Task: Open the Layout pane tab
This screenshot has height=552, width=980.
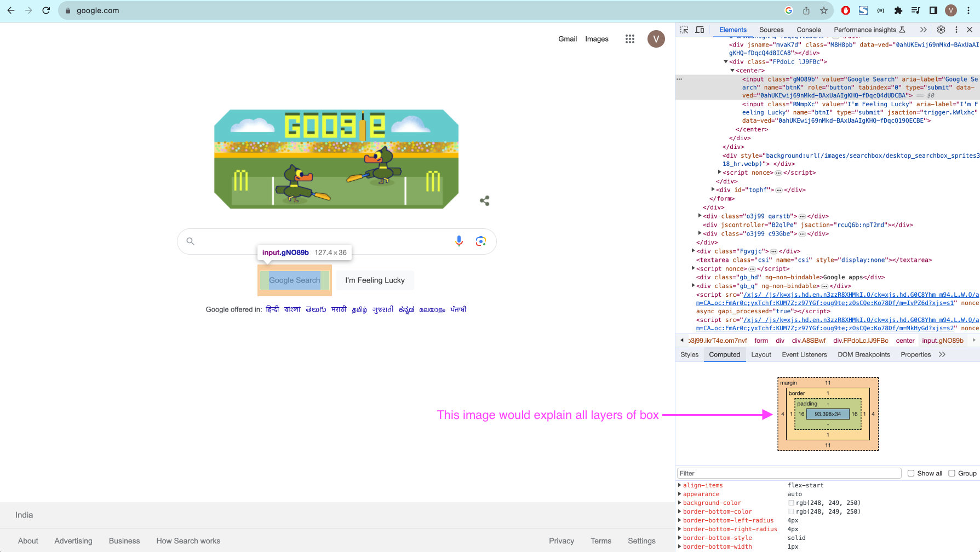Action: (x=761, y=354)
